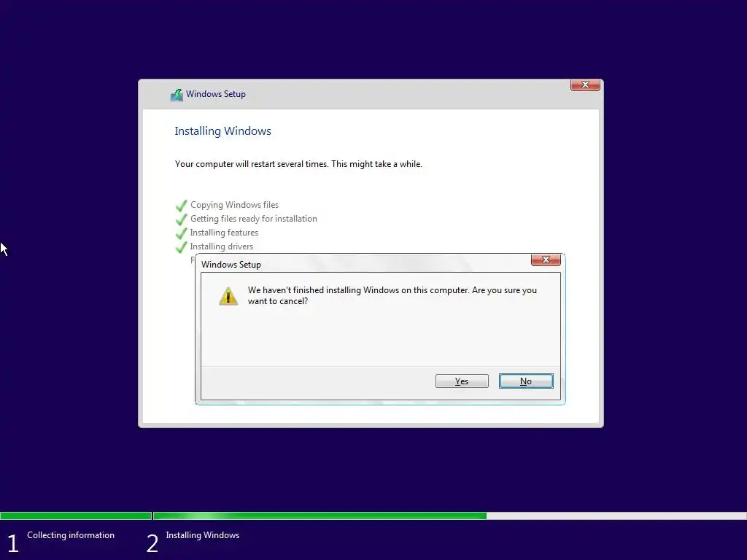Image resolution: width=747 pixels, height=560 pixels.
Task: Choose No to continue installing
Action: (526, 381)
